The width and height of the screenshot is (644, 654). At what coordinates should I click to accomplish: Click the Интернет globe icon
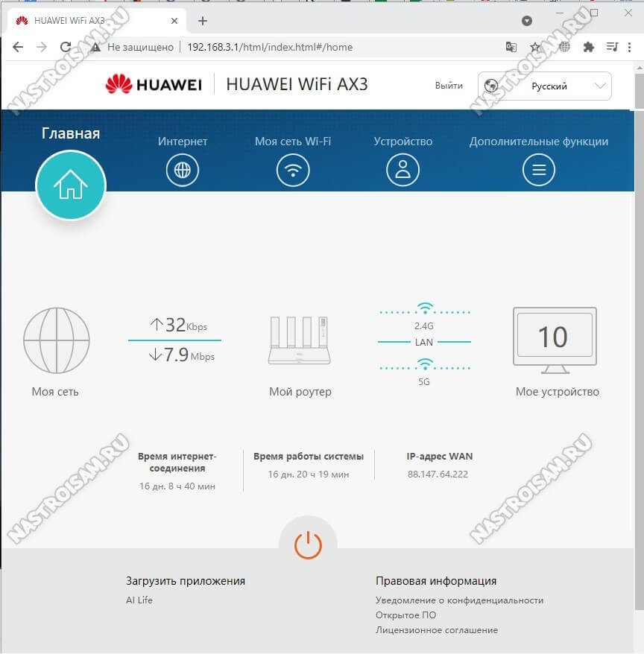tap(183, 171)
